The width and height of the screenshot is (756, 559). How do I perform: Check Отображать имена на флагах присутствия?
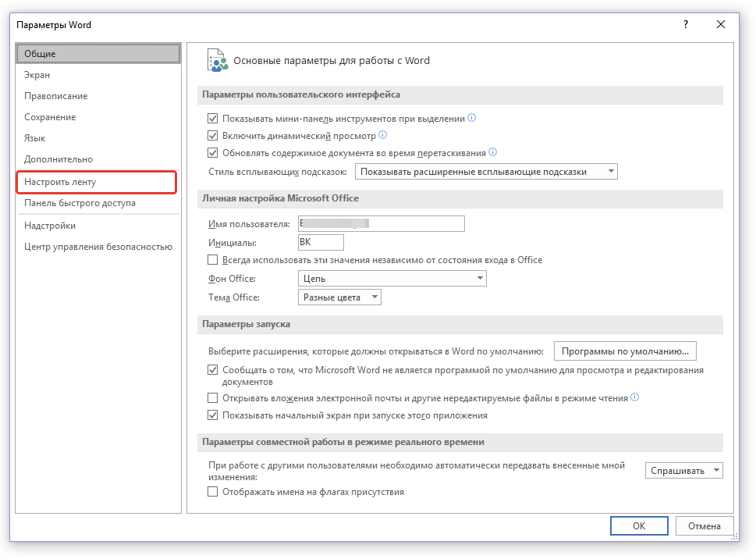click(x=213, y=492)
